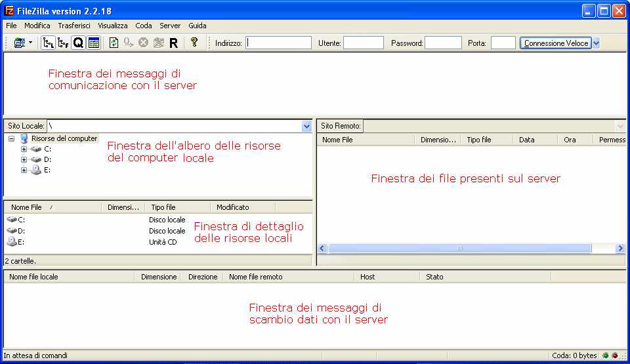Select E: CD drive in local tree

(x=47, y=170)
